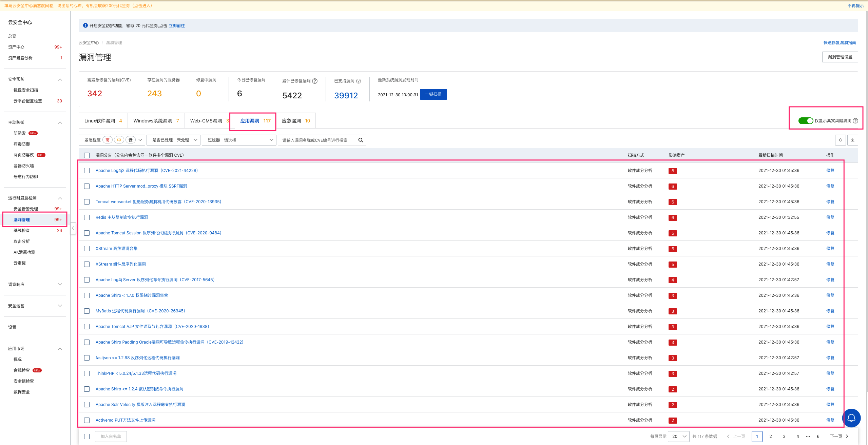Toggle 仅显示真实风险漏洞 switch
The height and width of the screenshot is (445, 868).
click(x=806, y=121)
